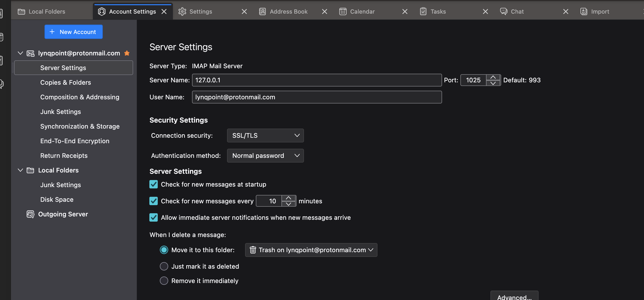
Task: Click the User Name input field
Action: pyautogui.click(x=317, y=97)
